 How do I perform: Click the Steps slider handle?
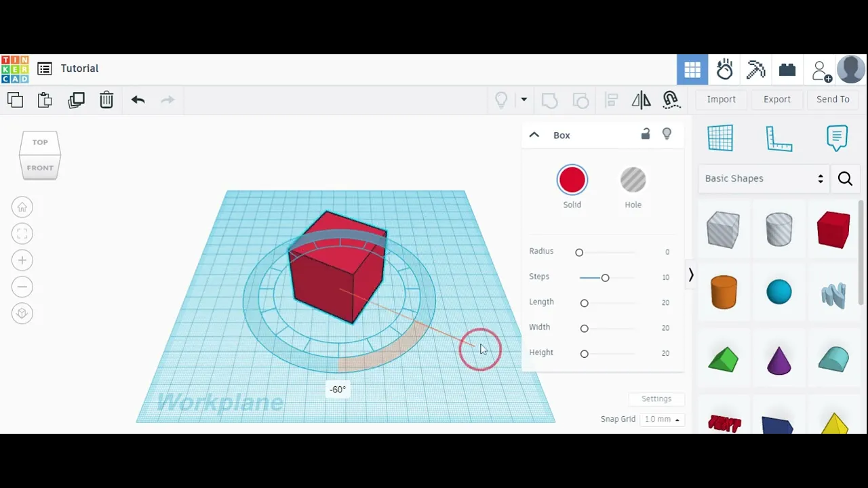point(605,277)
